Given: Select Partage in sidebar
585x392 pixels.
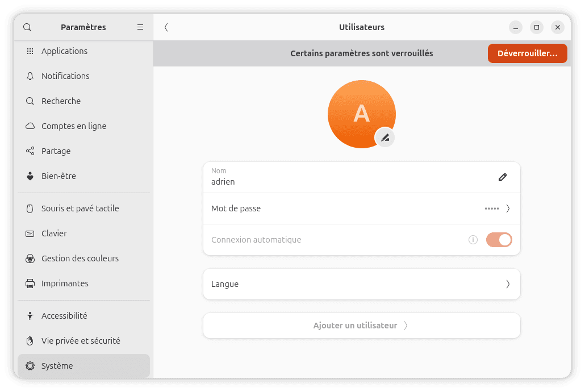Looking at the screenshot, I should (83, 151).
